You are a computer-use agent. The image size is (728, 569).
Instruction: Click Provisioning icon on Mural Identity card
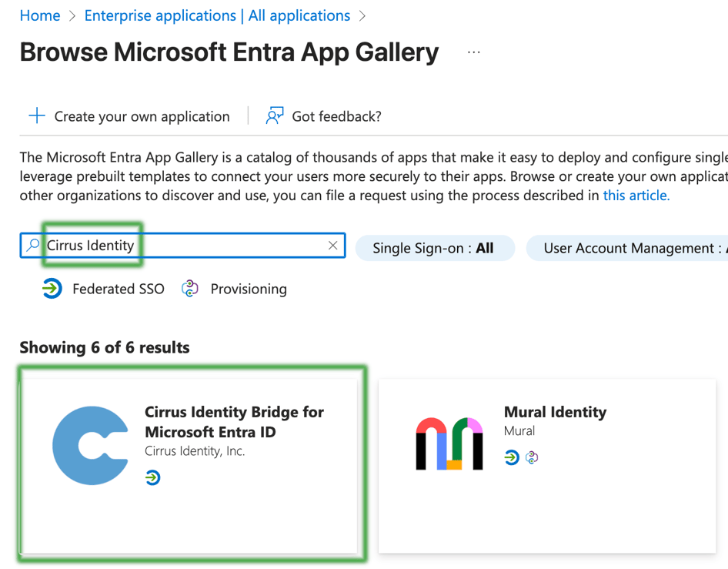click(532, 458)
